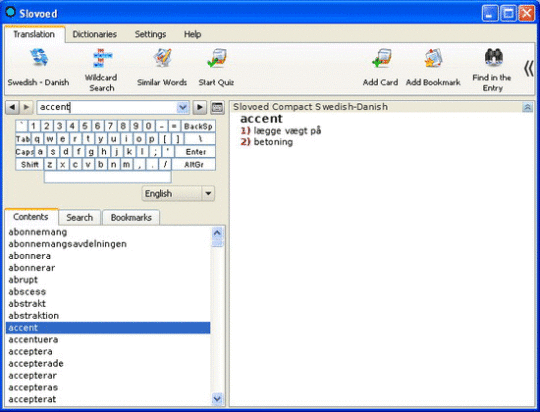Open the Similar Words tool
The height and width of the screenshot is (412, 540).
click(x=162, y=68)
